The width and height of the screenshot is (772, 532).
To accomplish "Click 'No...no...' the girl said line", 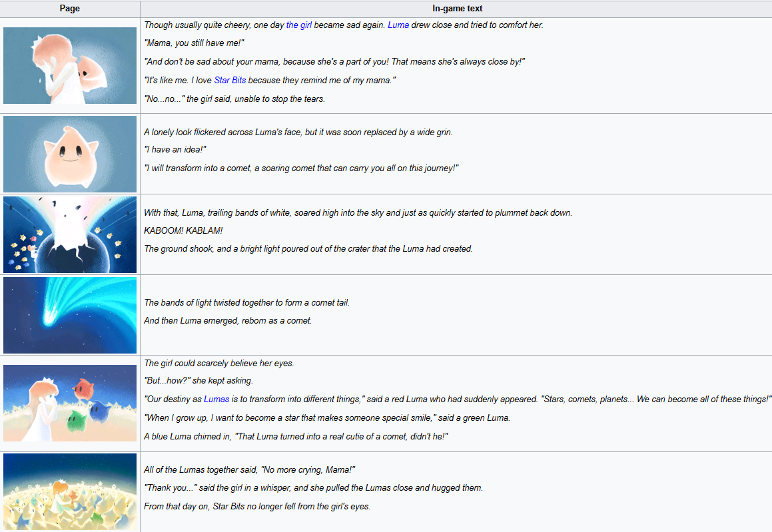I will pos(234,99).
